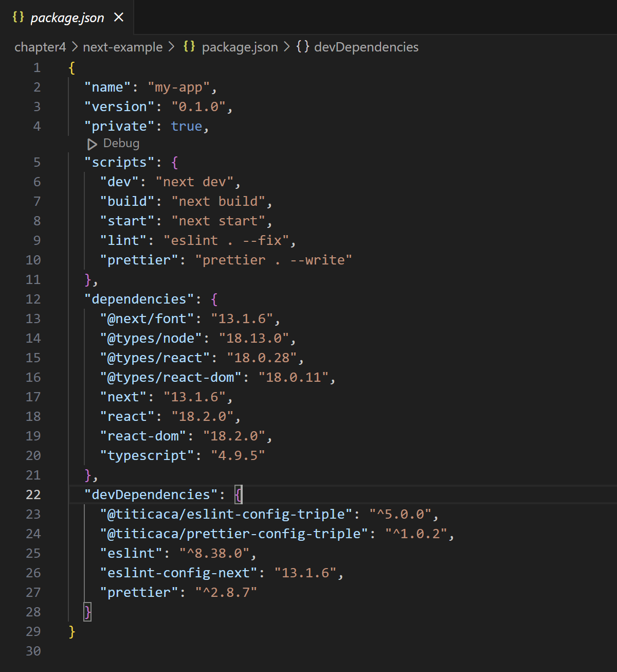Click line number 5 in gutter

pos(37,162)
